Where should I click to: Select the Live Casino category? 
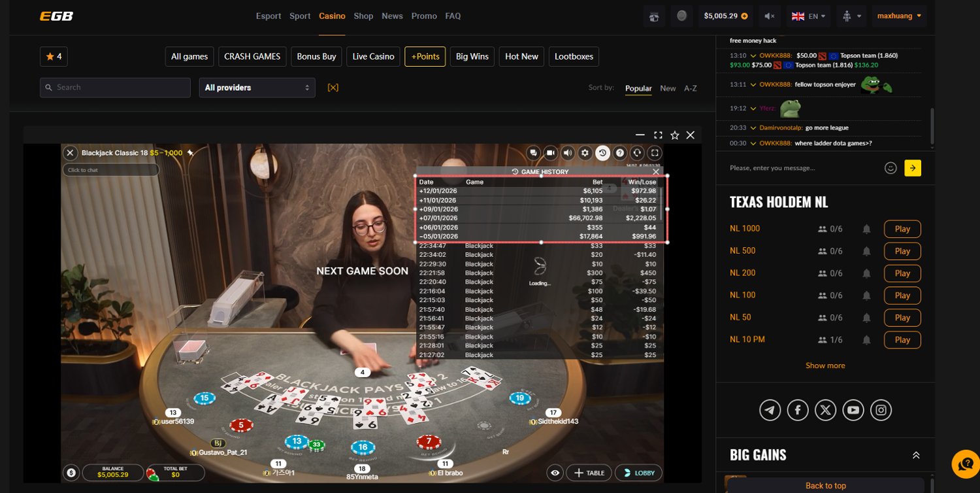tap(373, 57)
